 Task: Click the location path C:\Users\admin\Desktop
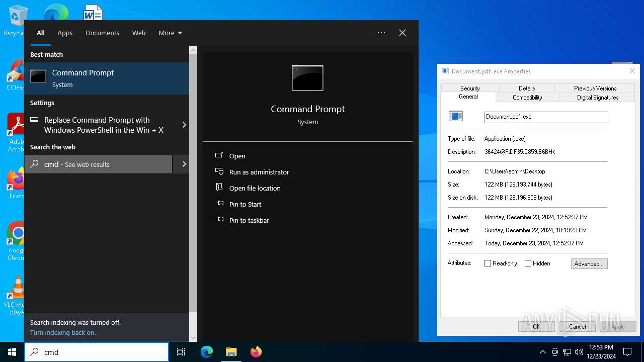click(x=515, y=171)
